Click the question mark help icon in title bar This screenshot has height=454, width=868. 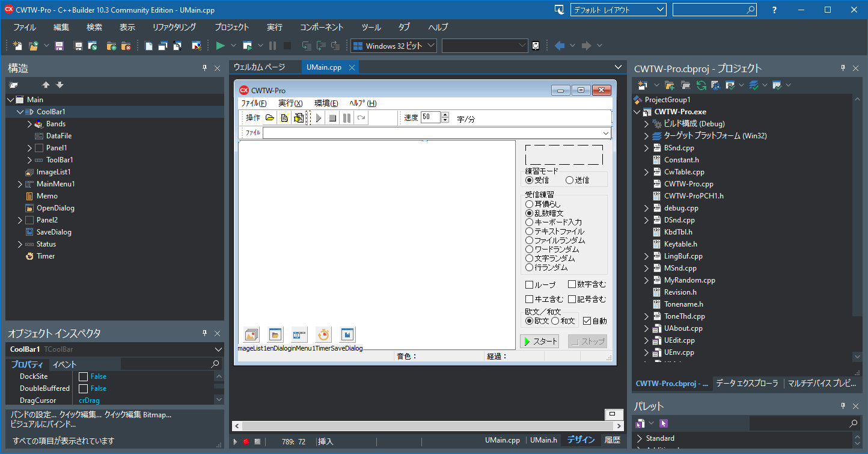[x=775, y=10]
